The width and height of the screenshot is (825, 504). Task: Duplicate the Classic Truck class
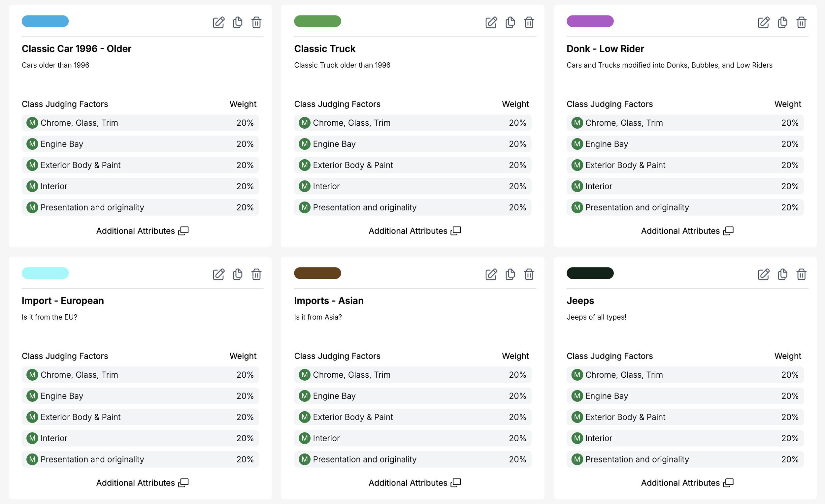(x=510, y=22)
